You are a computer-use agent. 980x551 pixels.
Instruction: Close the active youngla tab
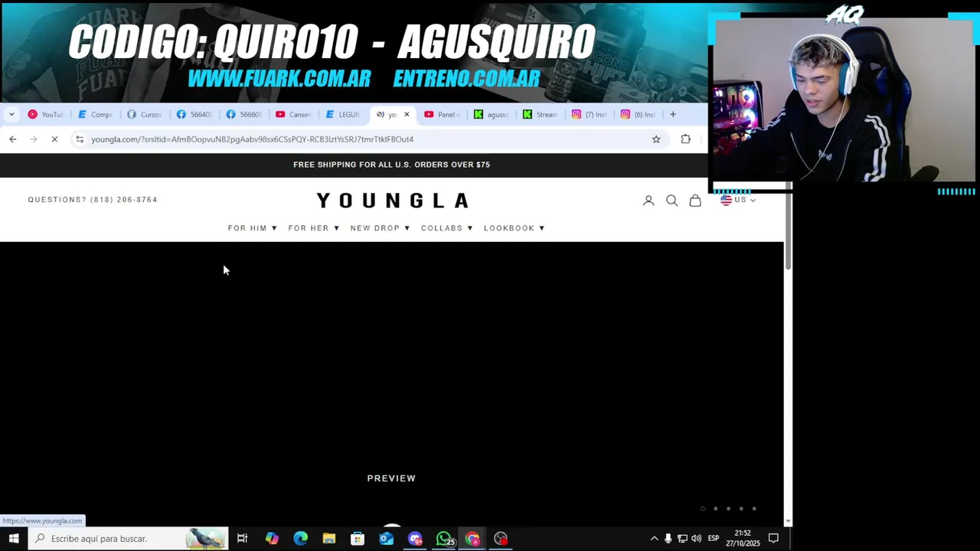coord(407,115)
